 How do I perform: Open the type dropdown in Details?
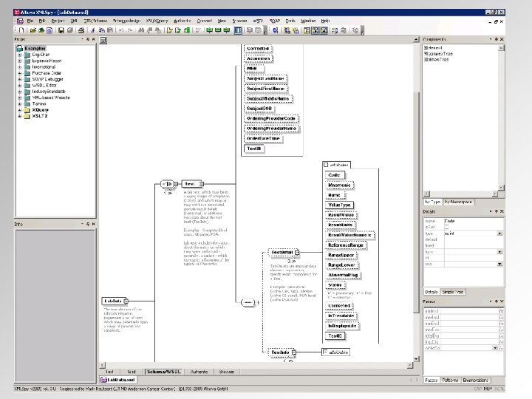pos(499,233)
